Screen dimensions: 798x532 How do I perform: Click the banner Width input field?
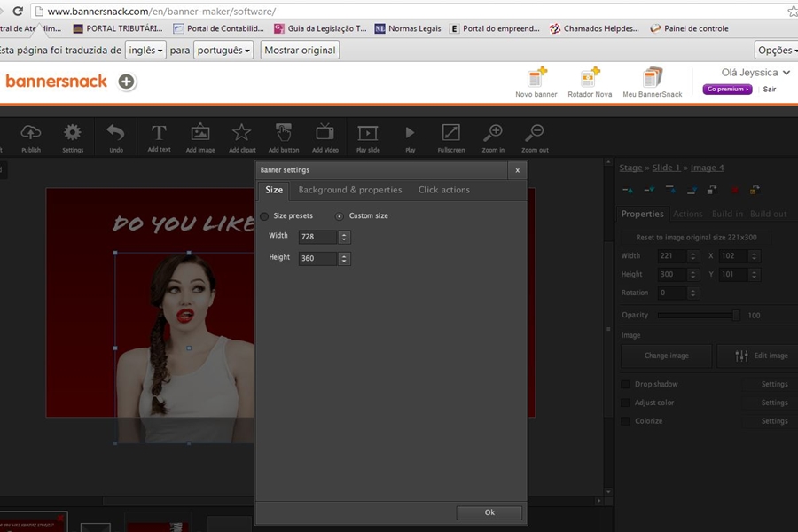click(317, 237)
